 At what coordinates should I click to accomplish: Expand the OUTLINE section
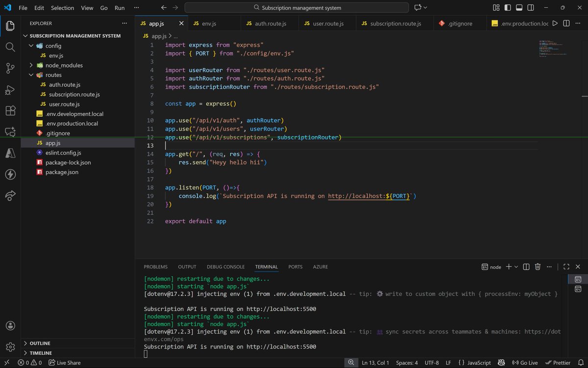tap(39, 343)
